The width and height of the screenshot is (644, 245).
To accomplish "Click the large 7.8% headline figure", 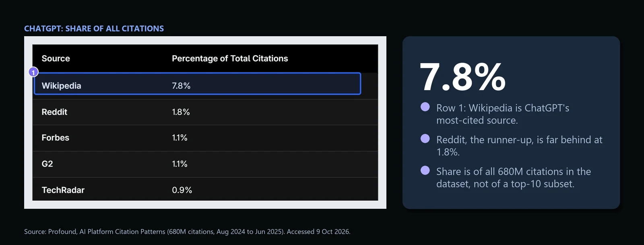I will tap(462, 76).
